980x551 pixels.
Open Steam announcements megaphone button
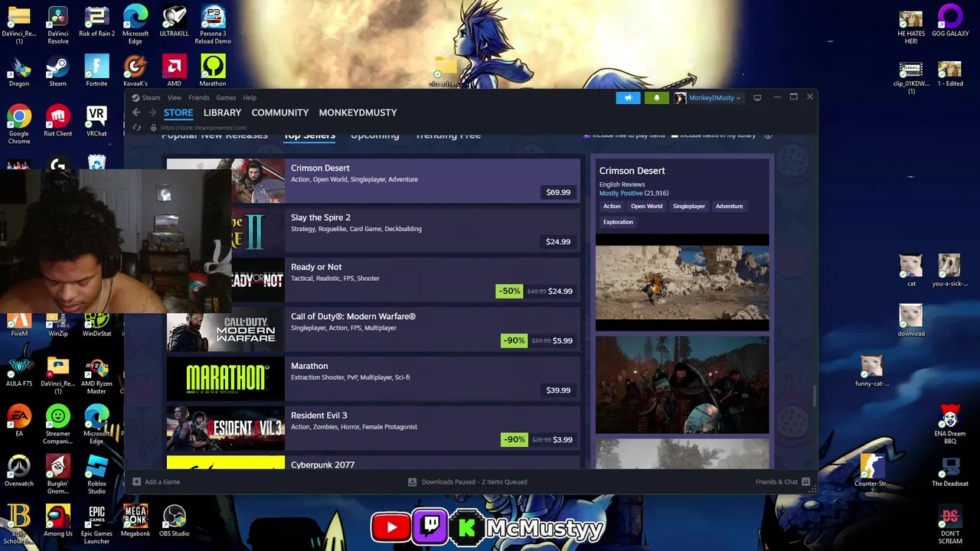tap(628, 98)
